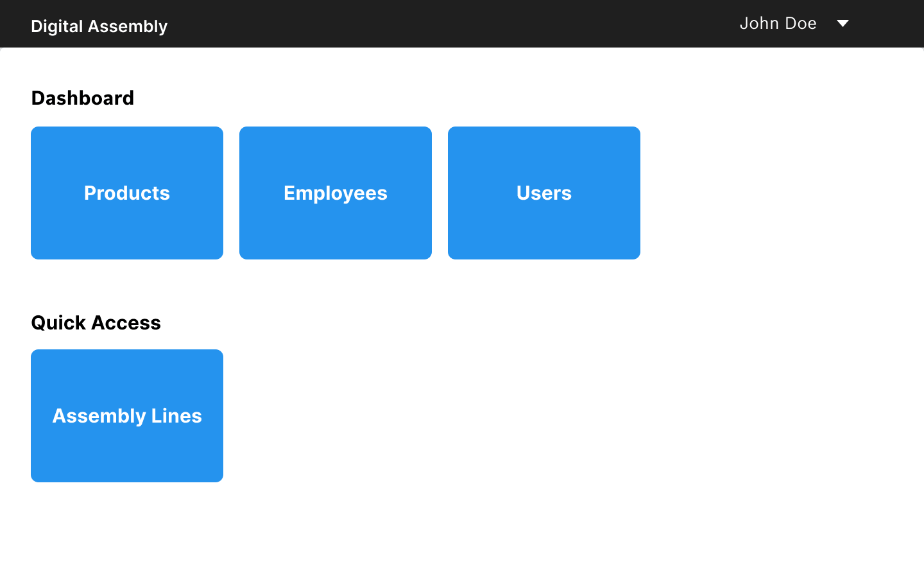Click the dropdown arrow next to John Doe
This screenshot has width=924, height=578.
pos(842,23)
